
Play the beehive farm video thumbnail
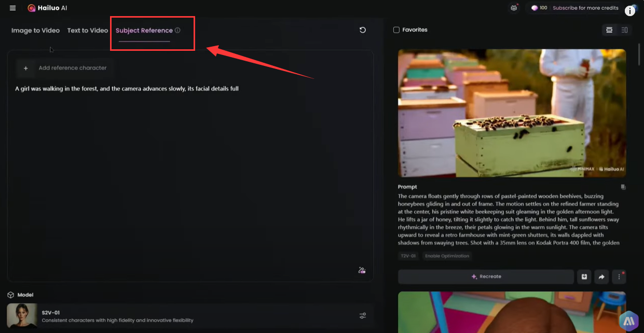point(512,113)
